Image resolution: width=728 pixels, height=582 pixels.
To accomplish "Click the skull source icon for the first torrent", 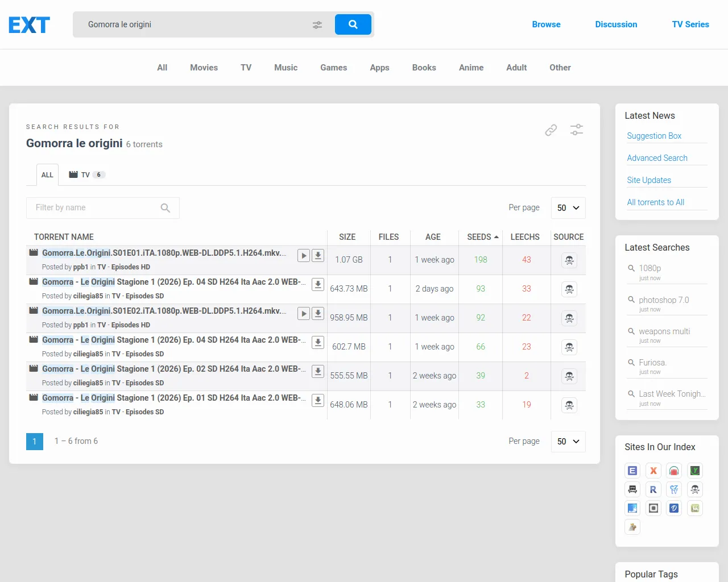I will 569,260.
